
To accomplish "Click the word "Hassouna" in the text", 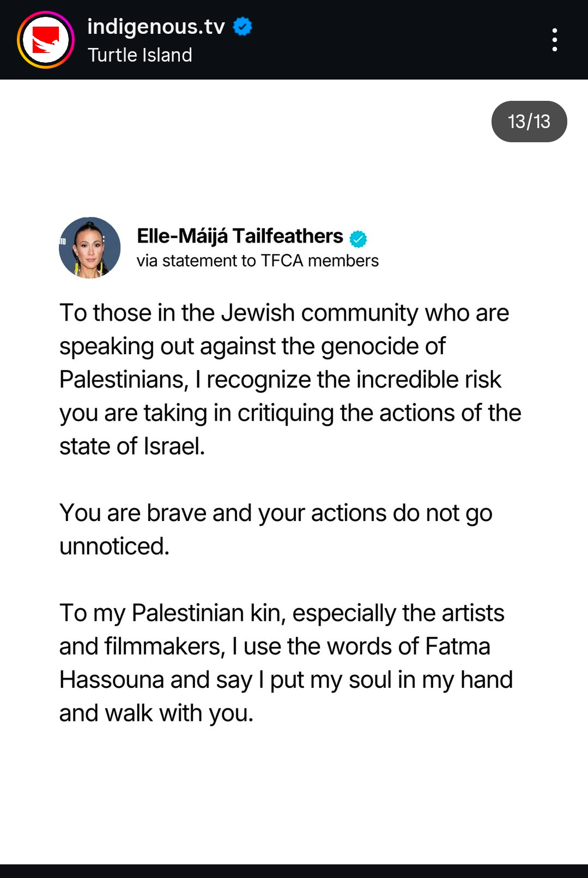I will tap(112, 680).
